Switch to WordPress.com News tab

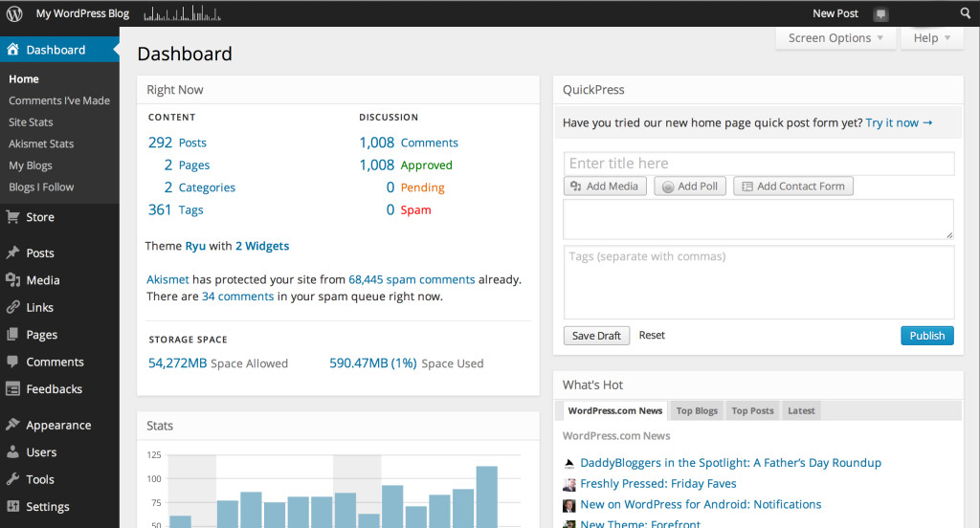coord(615,410)
